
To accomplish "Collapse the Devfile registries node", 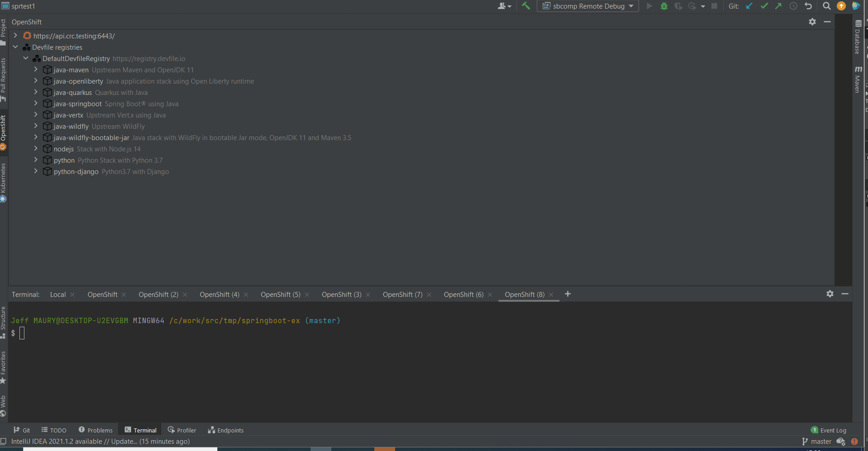I will coord(15,47).
